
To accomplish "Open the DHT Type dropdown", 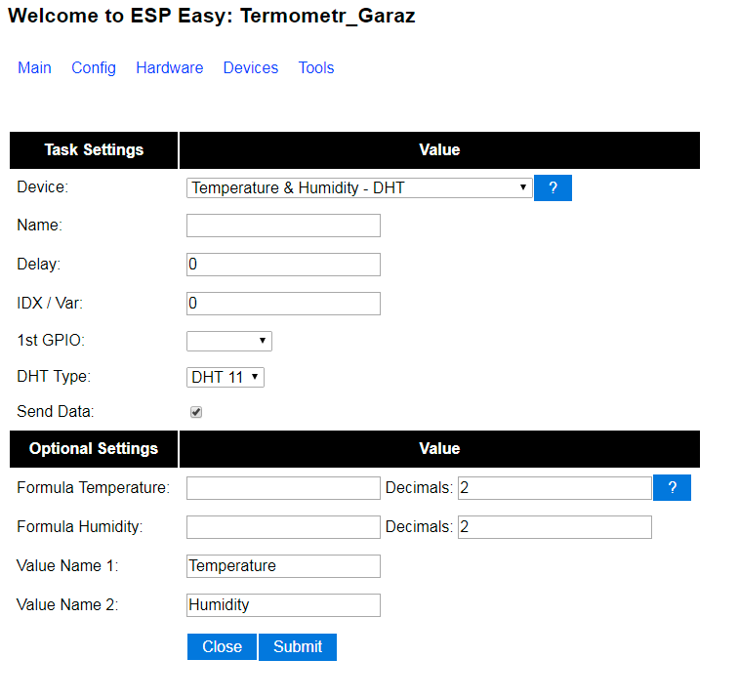I will 226,377.
